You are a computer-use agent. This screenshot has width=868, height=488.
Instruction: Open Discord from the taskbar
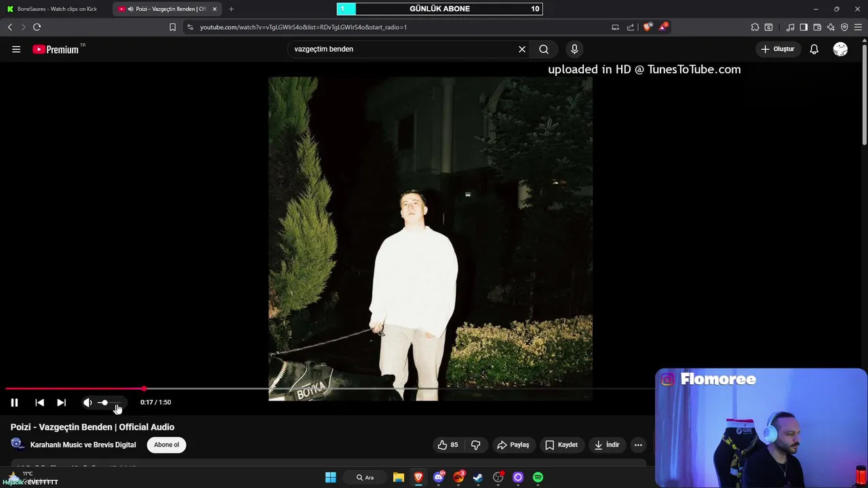[439, 477]
